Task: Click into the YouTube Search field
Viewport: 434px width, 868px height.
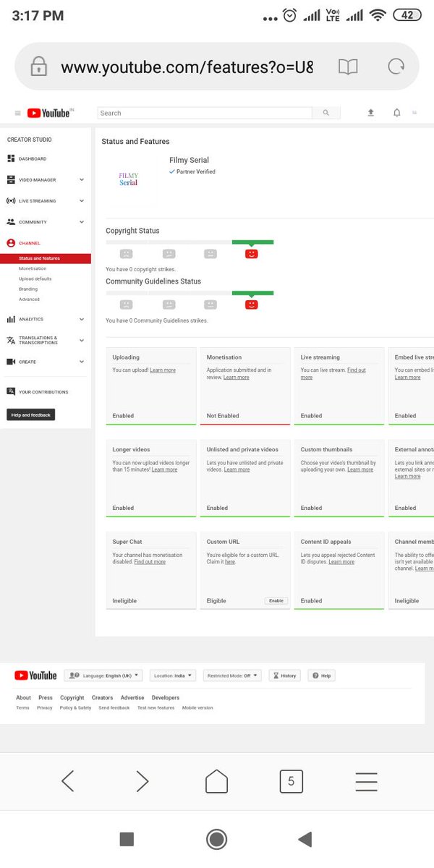Action: (x=205, y=113)
